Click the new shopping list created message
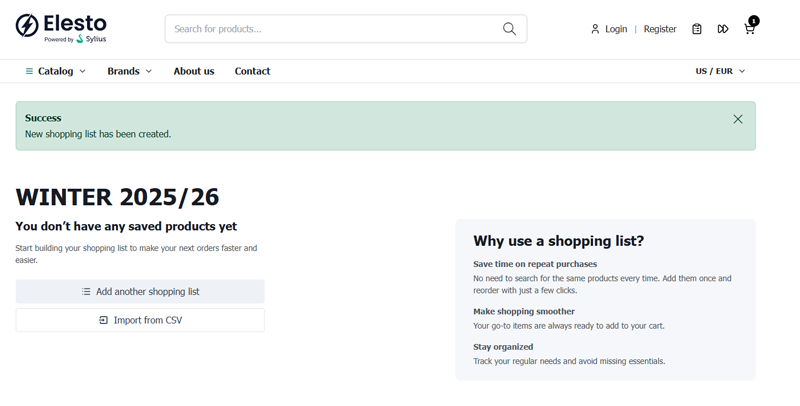Viewport: 800px width, 406px height. click(x=98, y=134)
